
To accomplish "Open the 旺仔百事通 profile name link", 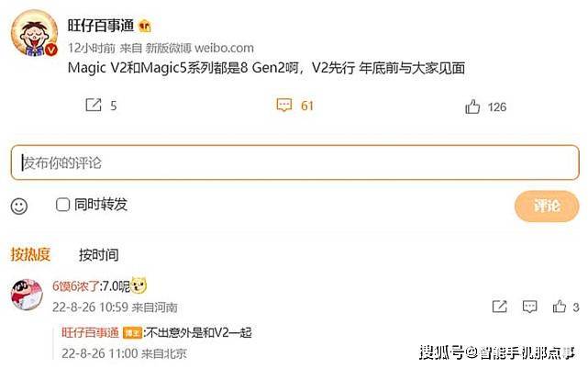I will (101, 26).
